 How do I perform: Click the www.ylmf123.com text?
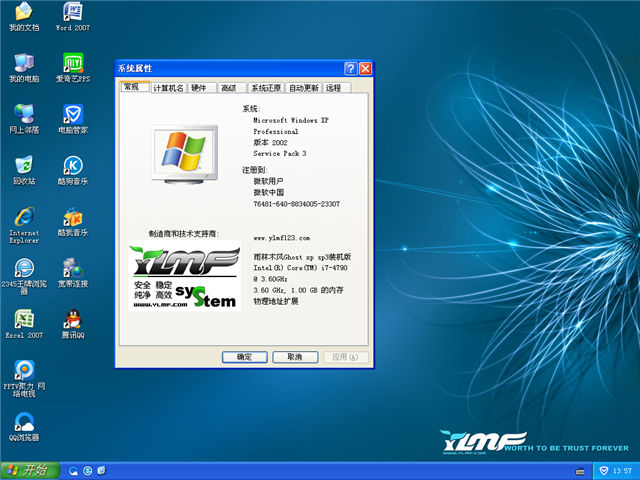281,238
